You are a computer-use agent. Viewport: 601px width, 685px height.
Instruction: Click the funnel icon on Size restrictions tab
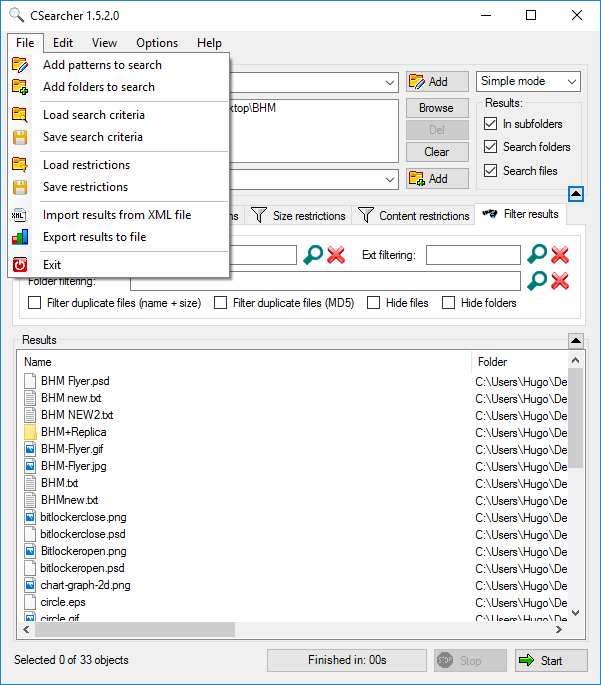pyautogui.click(x=259, y=215)
